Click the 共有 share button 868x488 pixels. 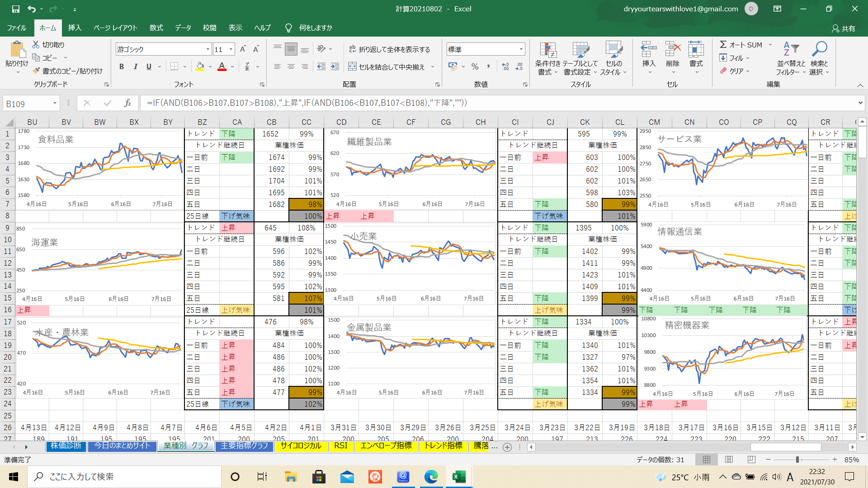(x=844, y=28)
